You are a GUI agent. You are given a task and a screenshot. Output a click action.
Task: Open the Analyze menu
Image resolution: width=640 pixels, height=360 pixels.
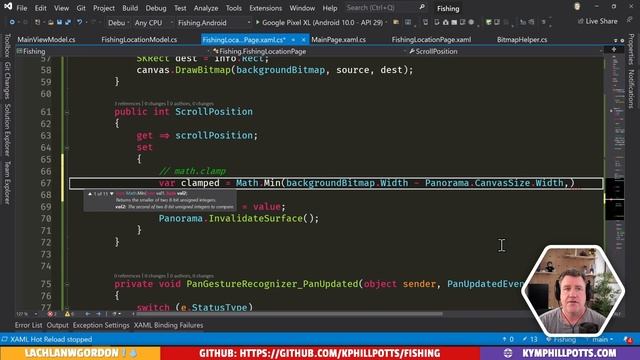tap(206, 8)
